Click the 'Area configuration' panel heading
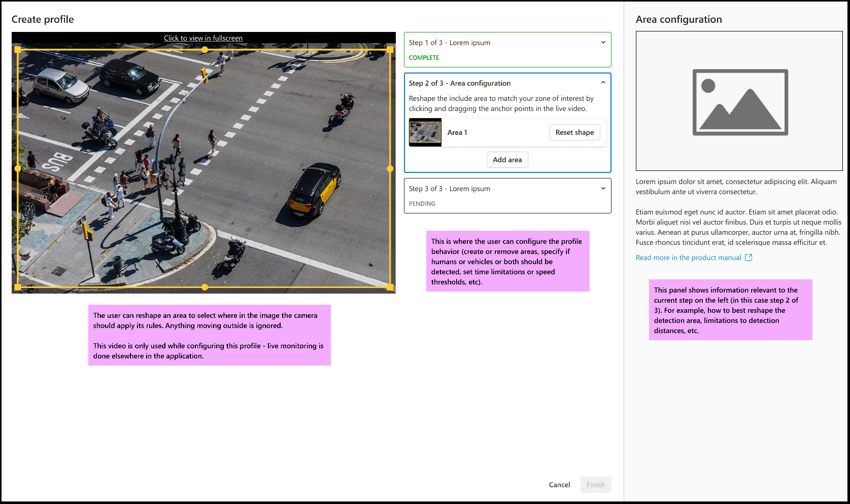 click(x=678, y=19)
